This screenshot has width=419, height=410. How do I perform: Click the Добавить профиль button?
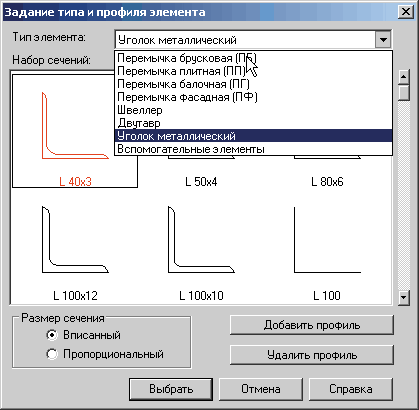pos(312,325)
